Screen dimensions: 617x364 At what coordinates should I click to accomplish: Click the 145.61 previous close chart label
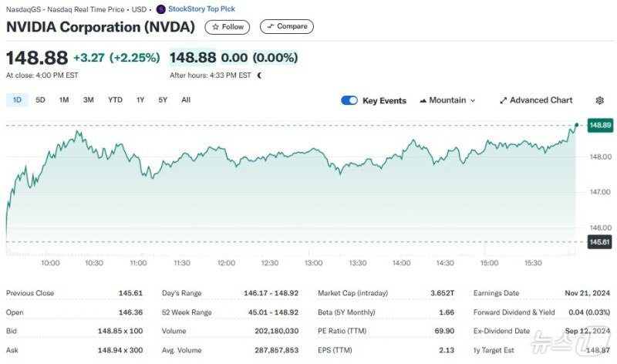[x=600, y=242]
